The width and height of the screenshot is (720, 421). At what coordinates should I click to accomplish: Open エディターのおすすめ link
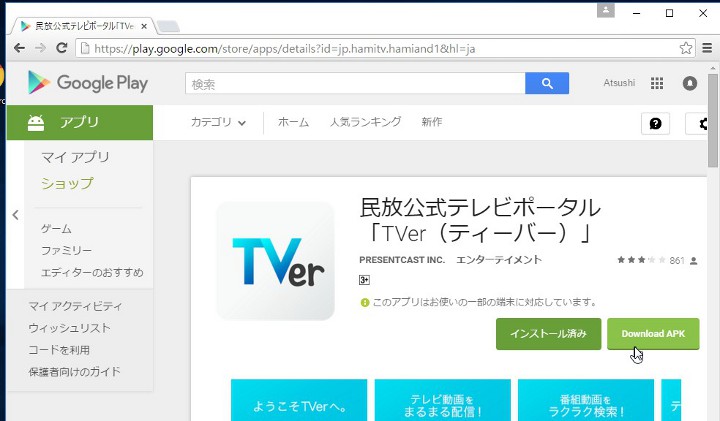tap(92, 273)
